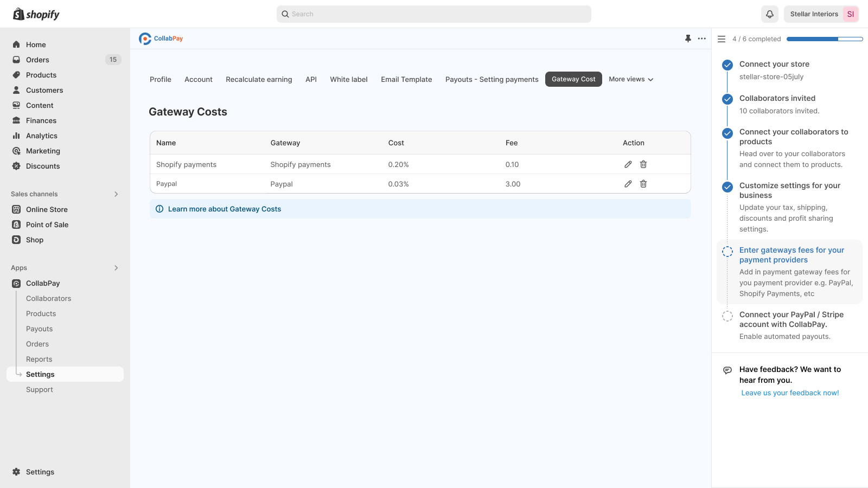Expand the Apps section chevron
This screenshot has width=868, height=488.
(116, 268)
